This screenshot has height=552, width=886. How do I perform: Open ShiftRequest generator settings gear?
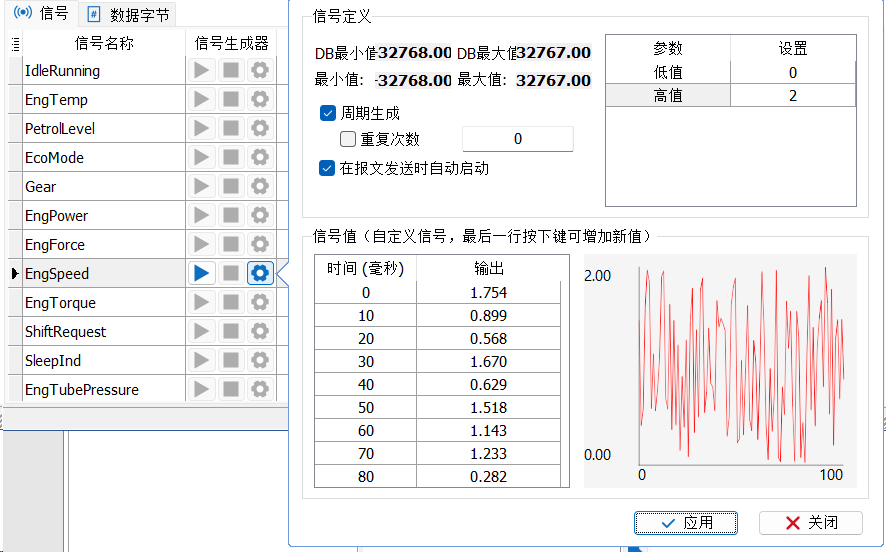click(260, 331)
